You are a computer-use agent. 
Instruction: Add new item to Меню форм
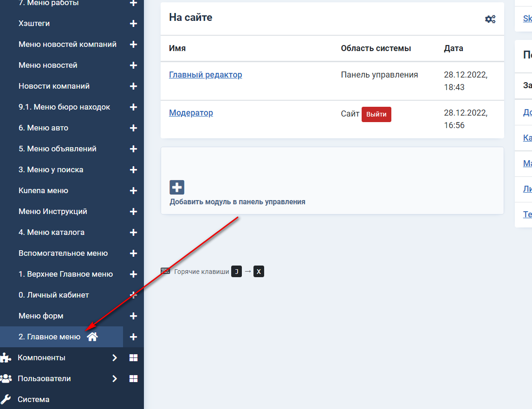tap(133, 316)
